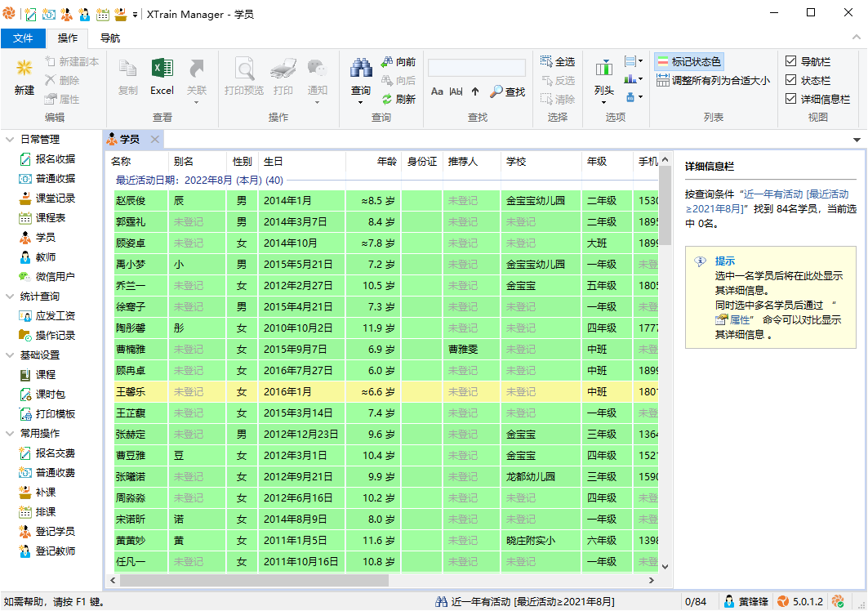Refresh the list with 刷新
The height and width of the screenshot is (611, 868).
pyautogui.click(x=398, y=99)
